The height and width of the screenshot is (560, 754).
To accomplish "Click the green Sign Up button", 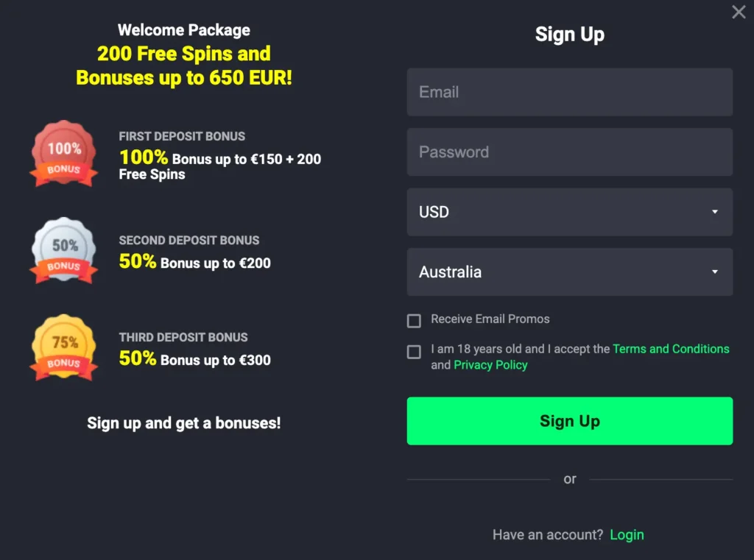I will [569, 421].
